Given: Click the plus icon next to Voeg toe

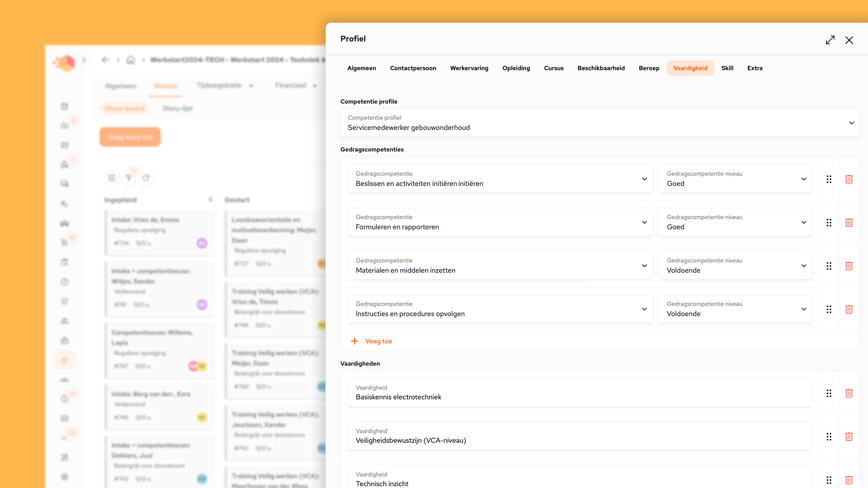Looking at the screenshot, I should 354,341.
